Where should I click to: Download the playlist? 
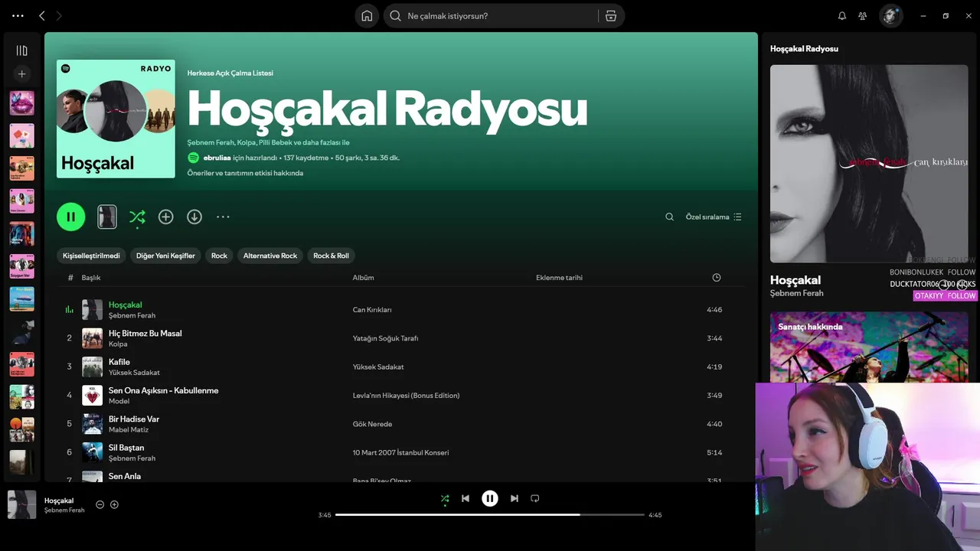coord(194,217)
